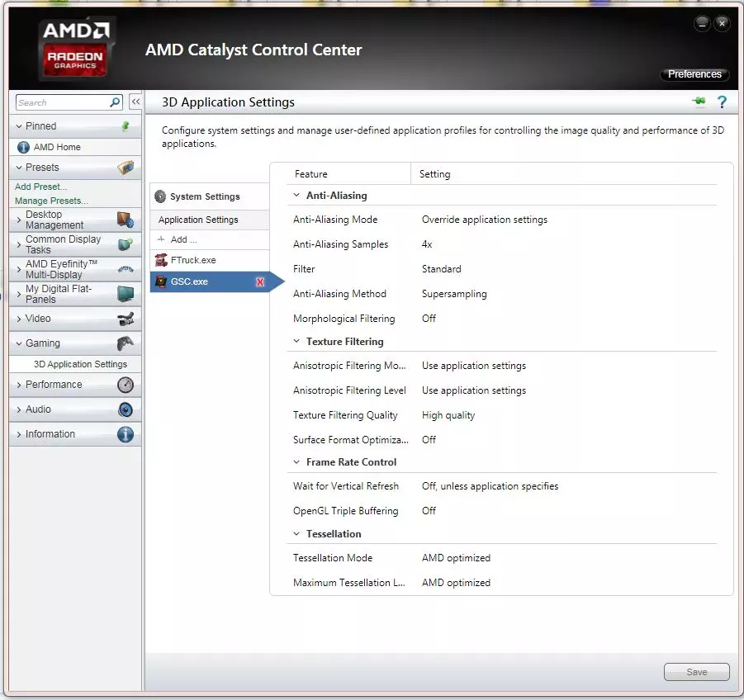
Task: Expand the Performance section
Action: tap(19, 385)
